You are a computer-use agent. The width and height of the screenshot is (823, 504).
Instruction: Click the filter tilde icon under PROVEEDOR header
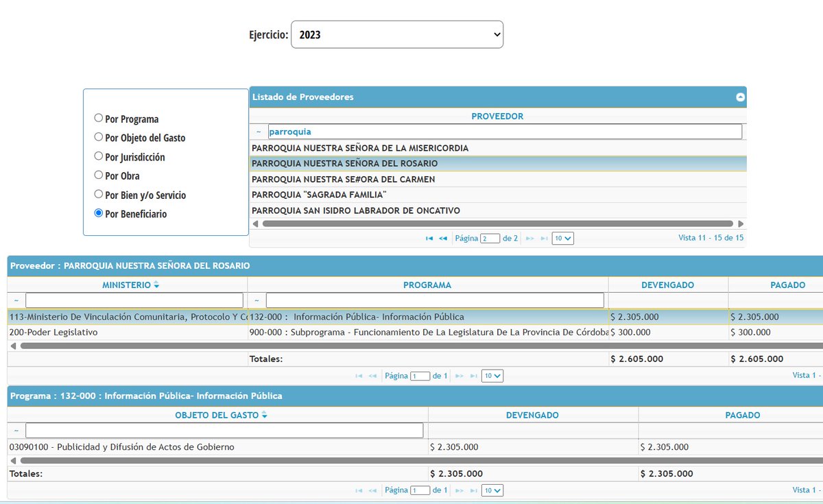[x=259, y=131]
